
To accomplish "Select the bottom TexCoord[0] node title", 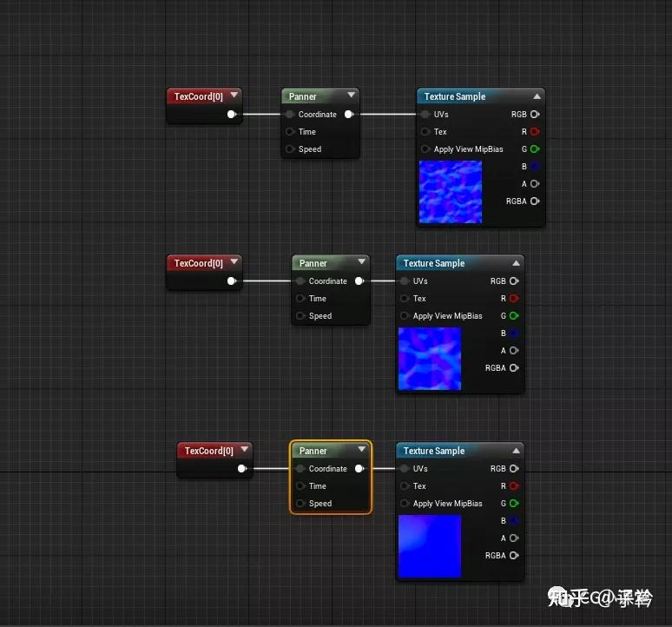I will click(x=209, y=451).
